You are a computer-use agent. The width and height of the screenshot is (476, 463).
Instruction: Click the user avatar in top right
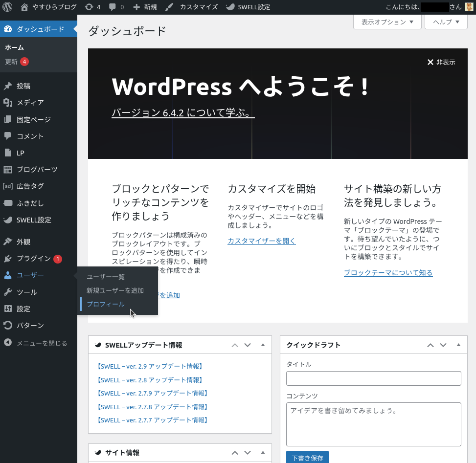(469, 7)
